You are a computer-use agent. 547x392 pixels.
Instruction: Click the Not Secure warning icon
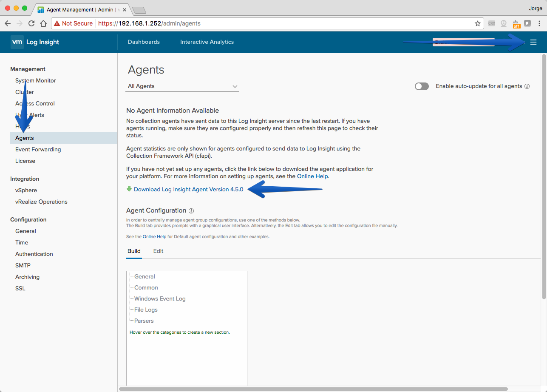pyautogui.click(x=57, y=23)
